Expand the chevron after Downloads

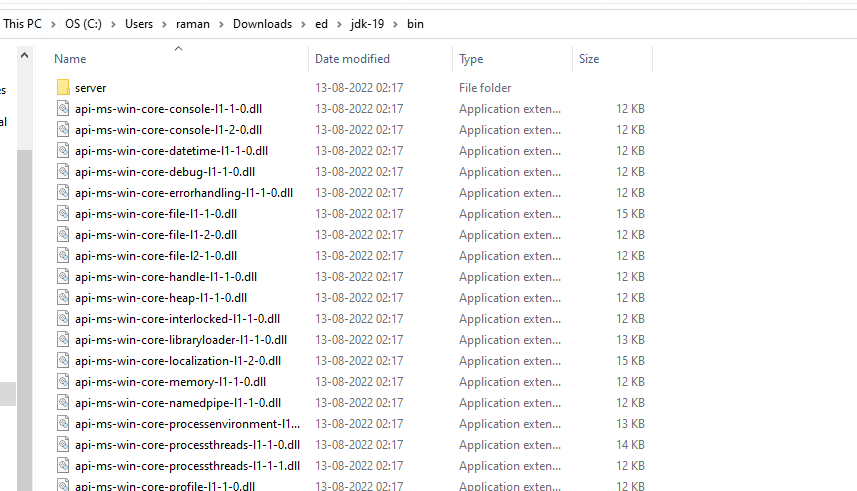tap(303, 25)
